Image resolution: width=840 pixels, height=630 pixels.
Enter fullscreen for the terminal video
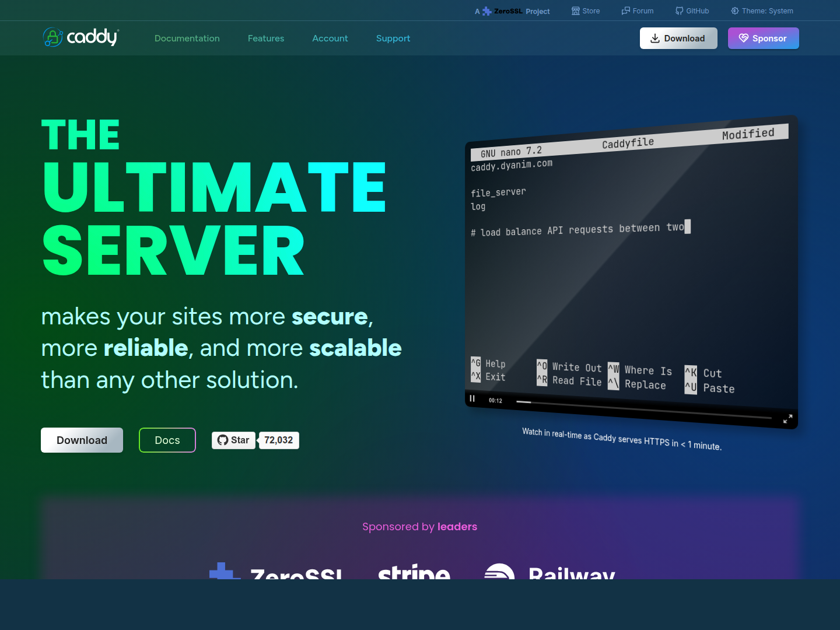tap(787, 419)
